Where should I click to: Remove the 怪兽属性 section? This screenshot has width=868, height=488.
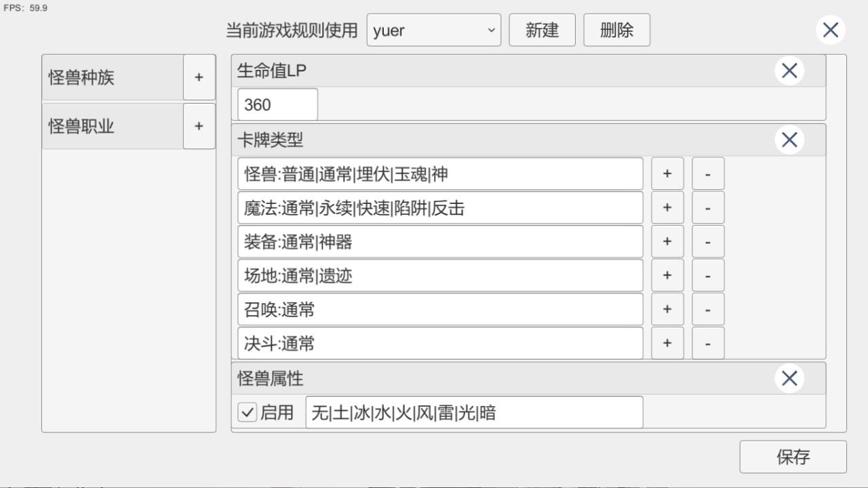(x=789, y=378)
